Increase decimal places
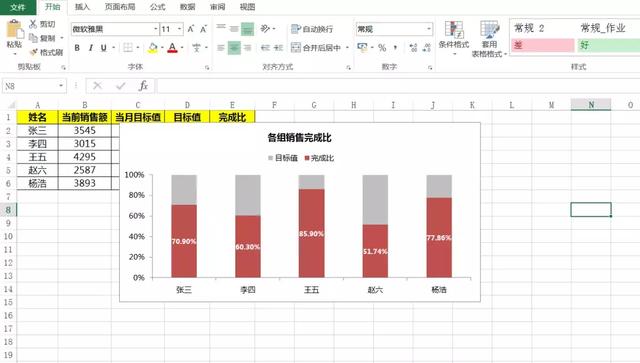640x363 pixels. coord(413,48)
